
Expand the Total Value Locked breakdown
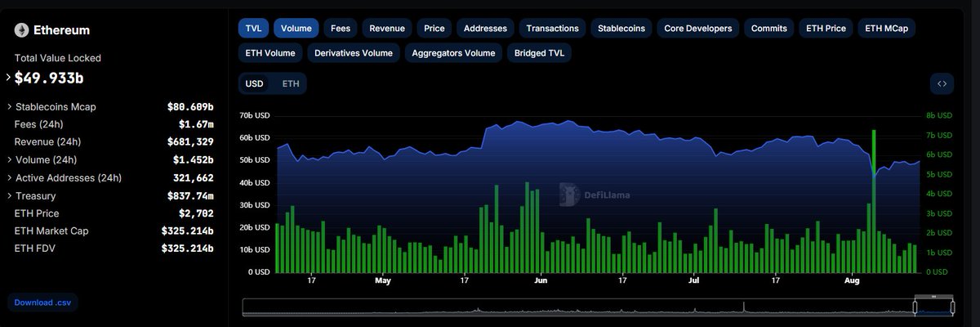(x=9, y=78)
